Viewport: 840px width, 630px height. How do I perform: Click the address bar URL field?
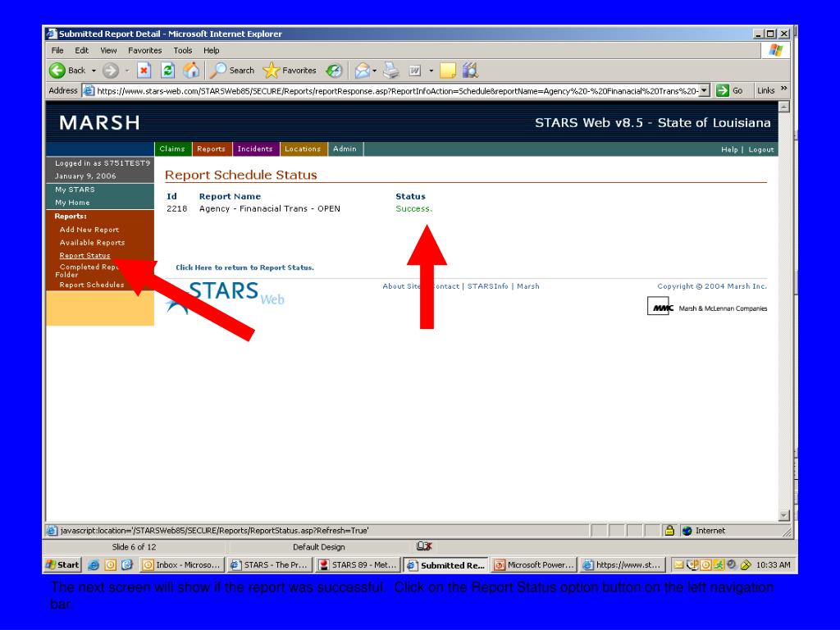coord(396,90)
